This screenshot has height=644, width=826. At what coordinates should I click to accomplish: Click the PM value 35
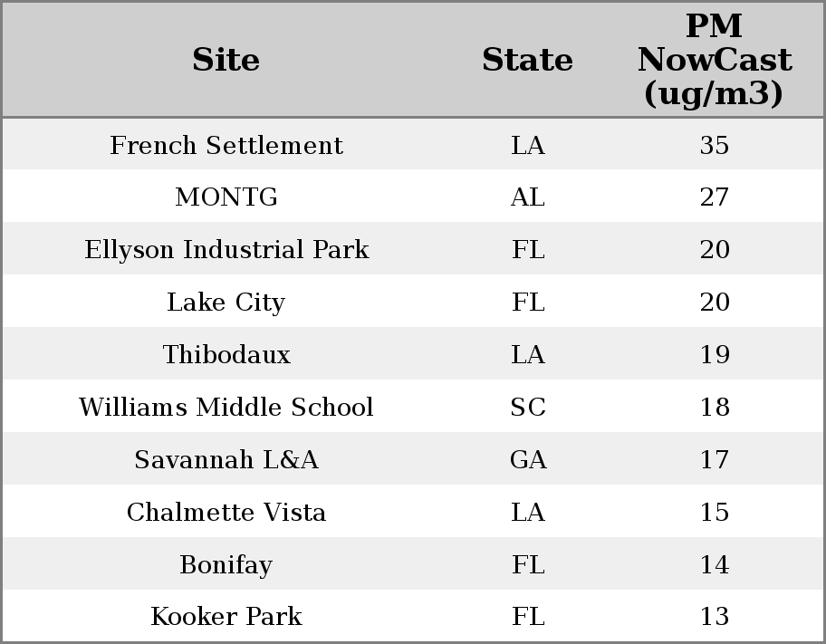coord(715,145)
